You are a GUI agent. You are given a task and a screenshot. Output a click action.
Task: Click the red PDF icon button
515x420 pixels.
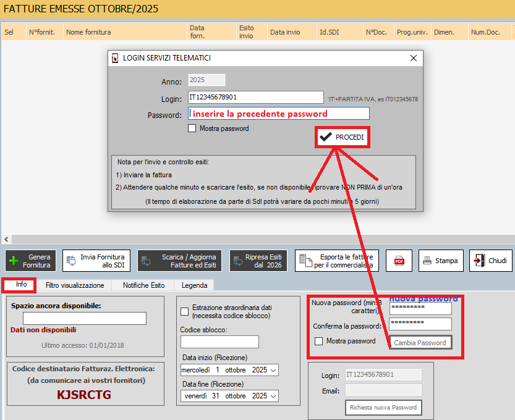[399, 261]
